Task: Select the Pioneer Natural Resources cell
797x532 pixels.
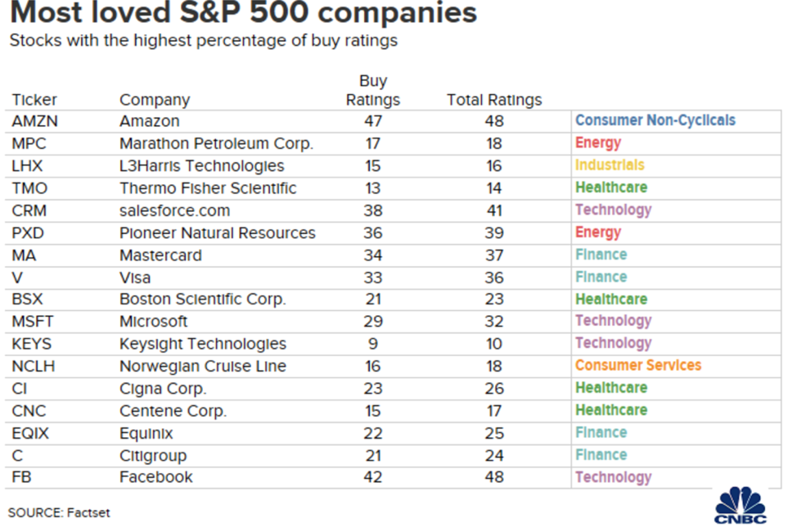Action: (x=217, y=233)
